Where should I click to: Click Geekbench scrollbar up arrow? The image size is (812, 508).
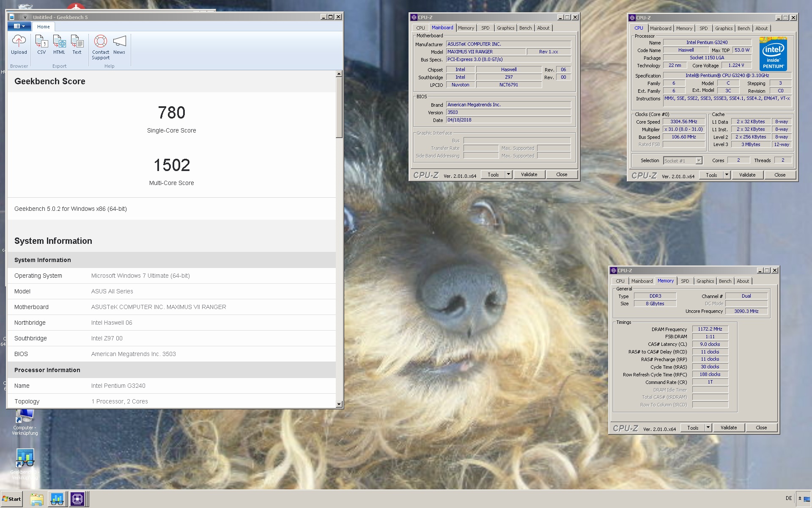coord(339,74)
